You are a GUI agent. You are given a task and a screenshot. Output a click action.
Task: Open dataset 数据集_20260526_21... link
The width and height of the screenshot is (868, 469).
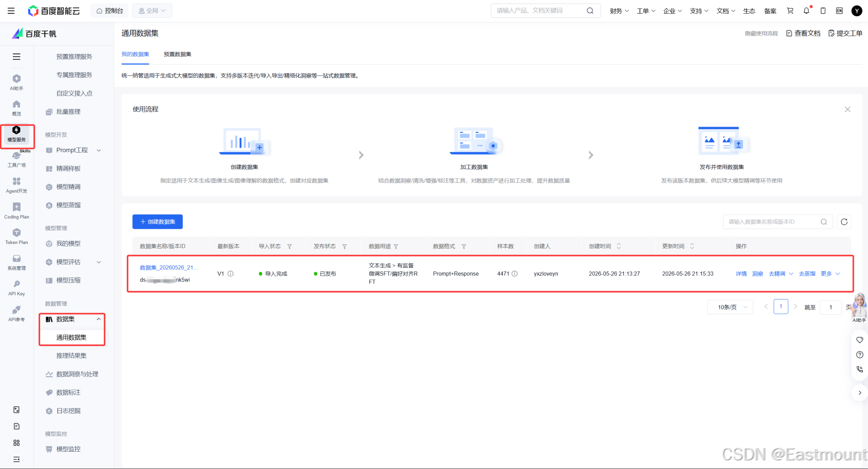pyautogui.click(x=169, y=267)
